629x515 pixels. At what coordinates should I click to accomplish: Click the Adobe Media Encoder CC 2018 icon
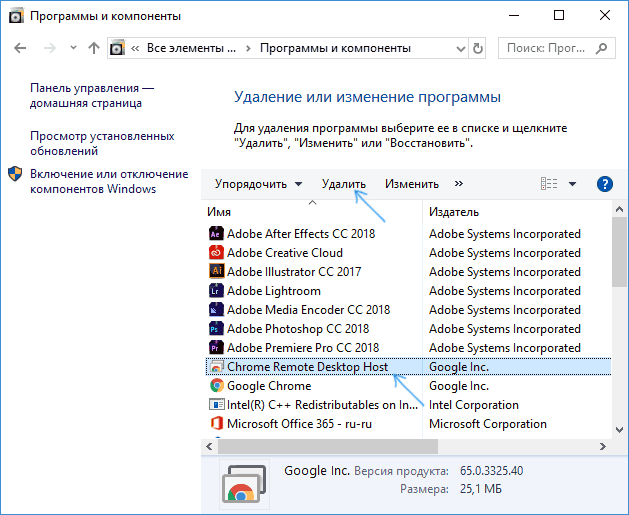coord(216,309)
